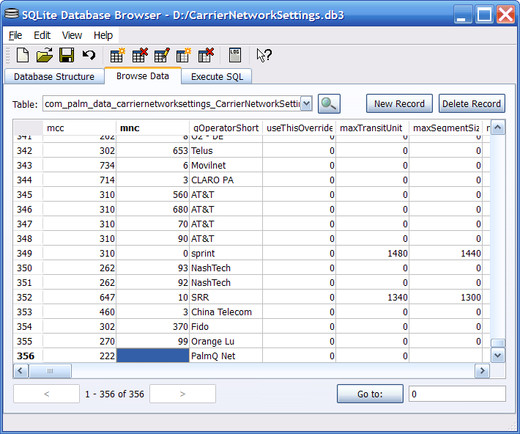Click the NashTech cell in row 350
This screenshot has width=520, height=434.
pos(226,268)
